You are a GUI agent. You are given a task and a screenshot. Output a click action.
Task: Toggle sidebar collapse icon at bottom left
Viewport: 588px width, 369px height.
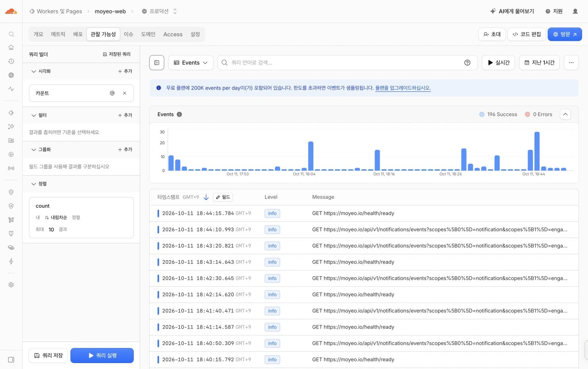click(11, 359)
